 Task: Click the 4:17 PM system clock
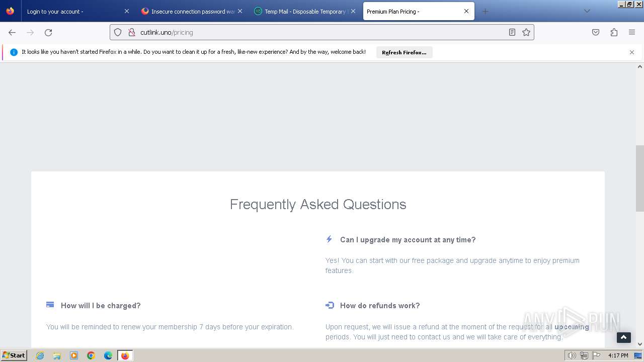pos(618,355)
